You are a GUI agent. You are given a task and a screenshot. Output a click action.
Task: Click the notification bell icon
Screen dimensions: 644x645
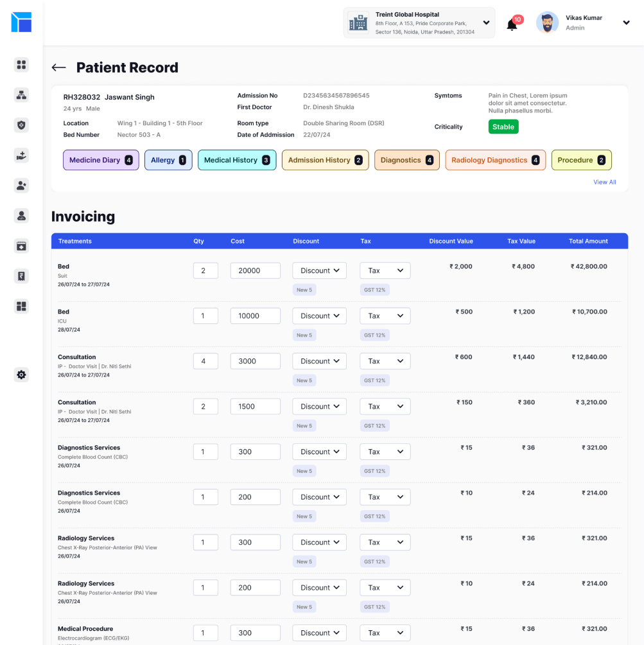click(x=512, y=25)
